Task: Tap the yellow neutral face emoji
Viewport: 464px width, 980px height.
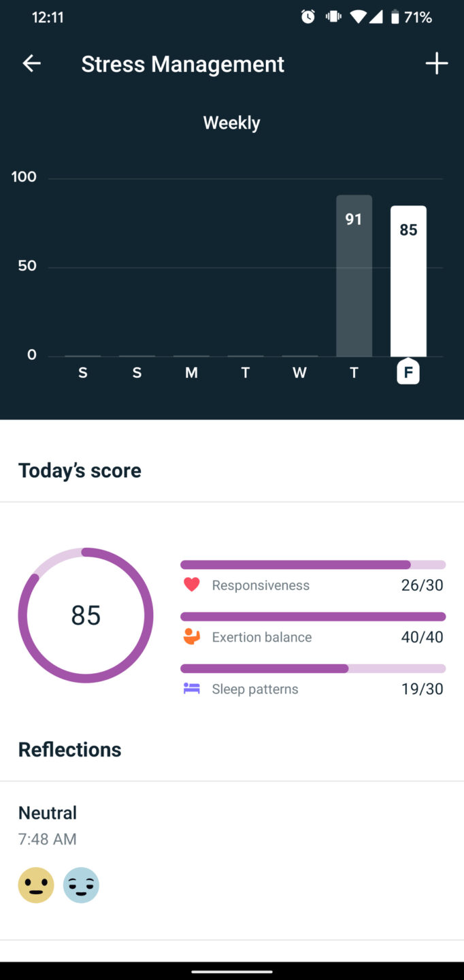Action: tap(36, 885)
